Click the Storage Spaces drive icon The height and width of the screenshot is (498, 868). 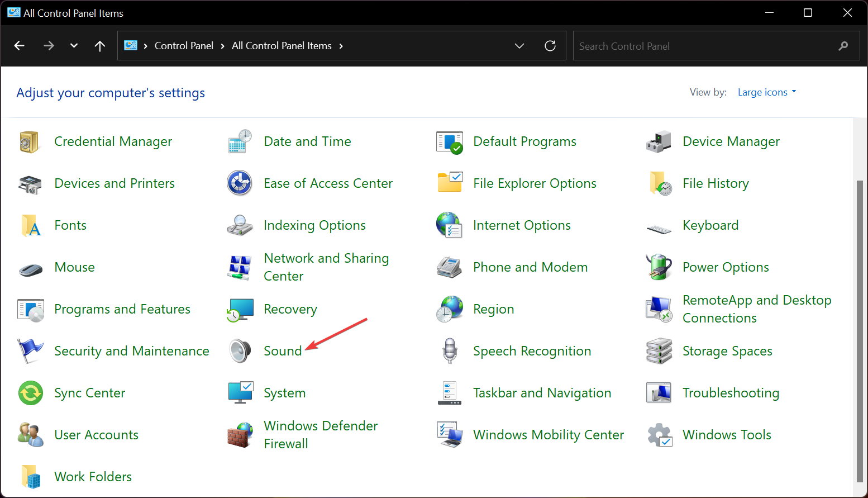[659, 351]
